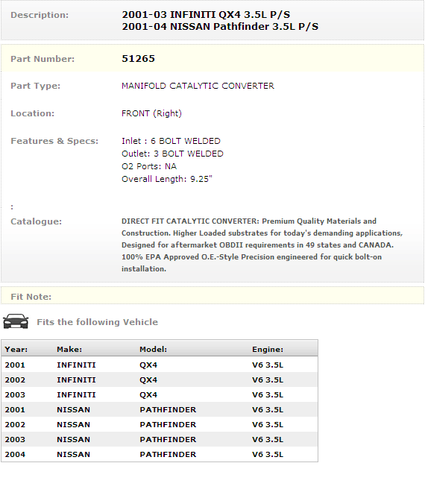Viewport: 425px width, 504px height.
Task: Click the Fit Note: label
Action: pyautogui.click(x=31, y=297)
